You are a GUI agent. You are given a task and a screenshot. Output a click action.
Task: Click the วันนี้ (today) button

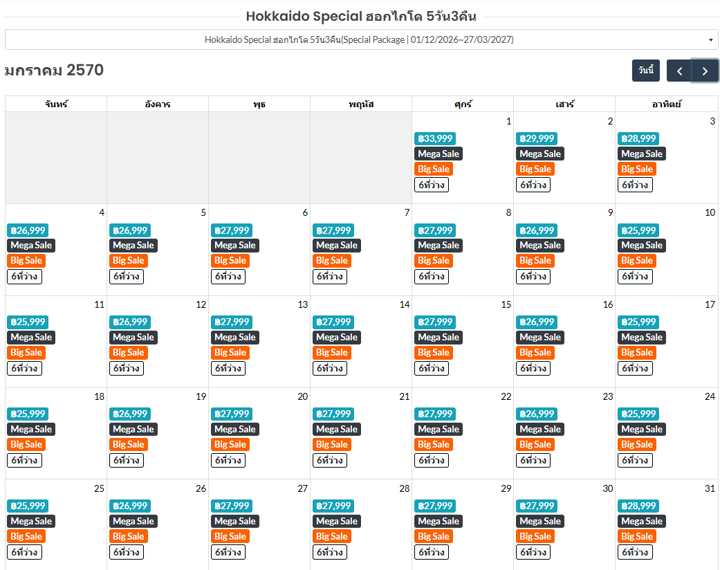(x=646, y=71)
